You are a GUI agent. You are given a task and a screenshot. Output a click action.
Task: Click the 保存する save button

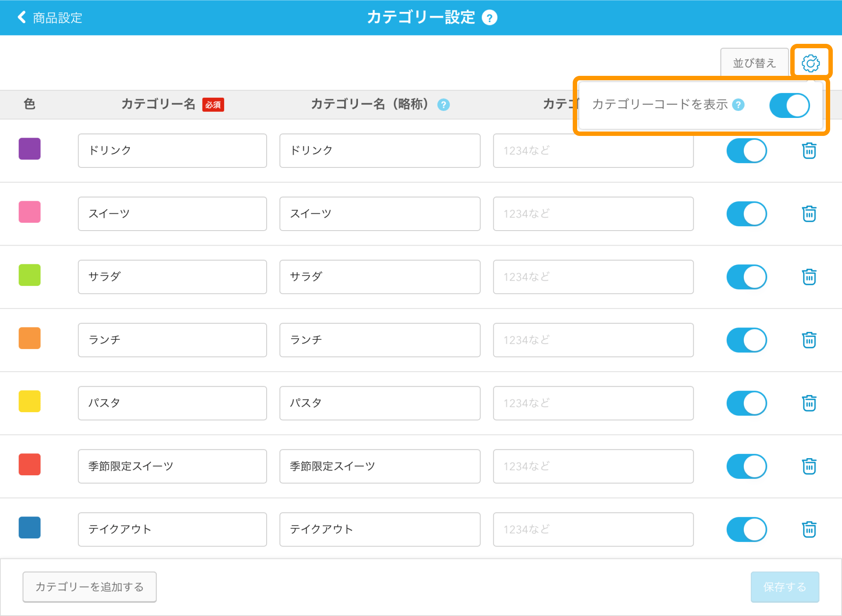(x=785, y=587)
